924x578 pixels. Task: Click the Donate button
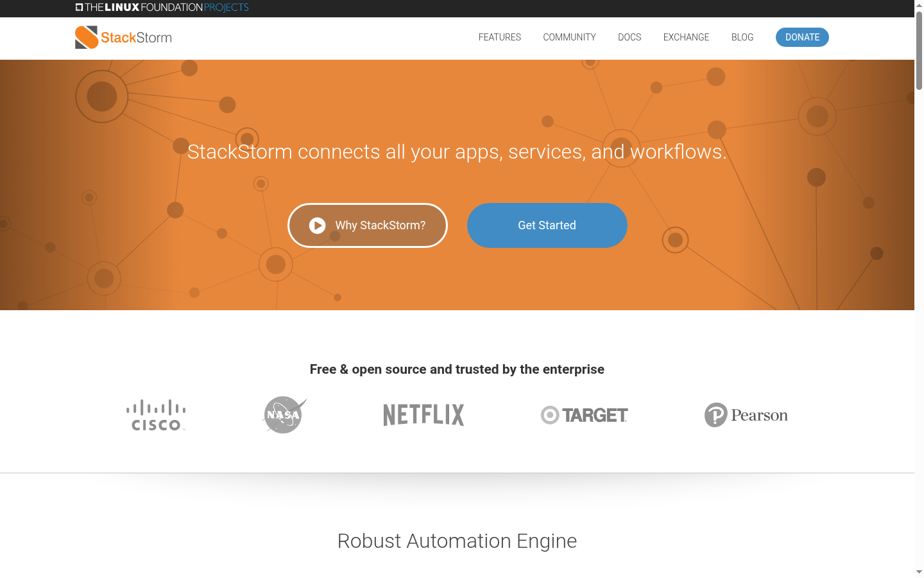pyautogui.click(x=802, y=37)
